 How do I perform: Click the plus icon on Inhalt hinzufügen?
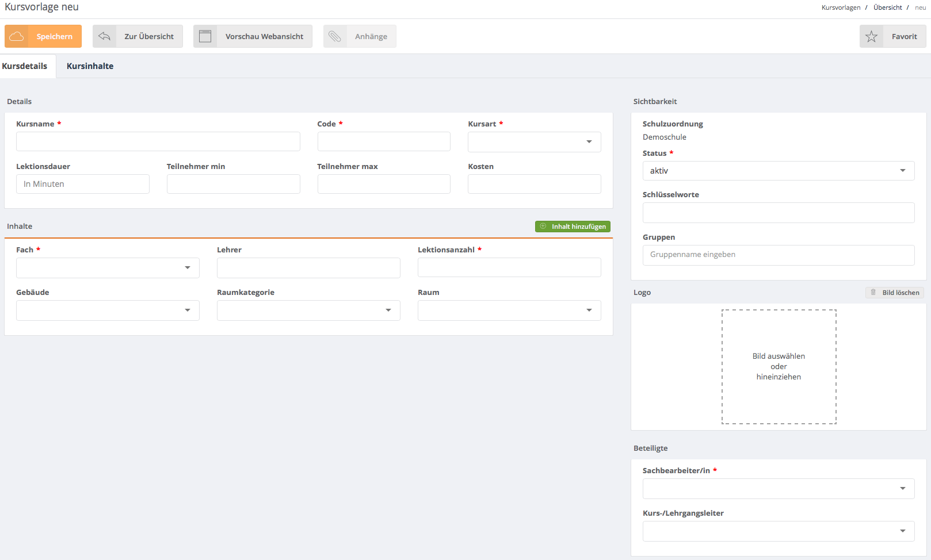(543, 226)
